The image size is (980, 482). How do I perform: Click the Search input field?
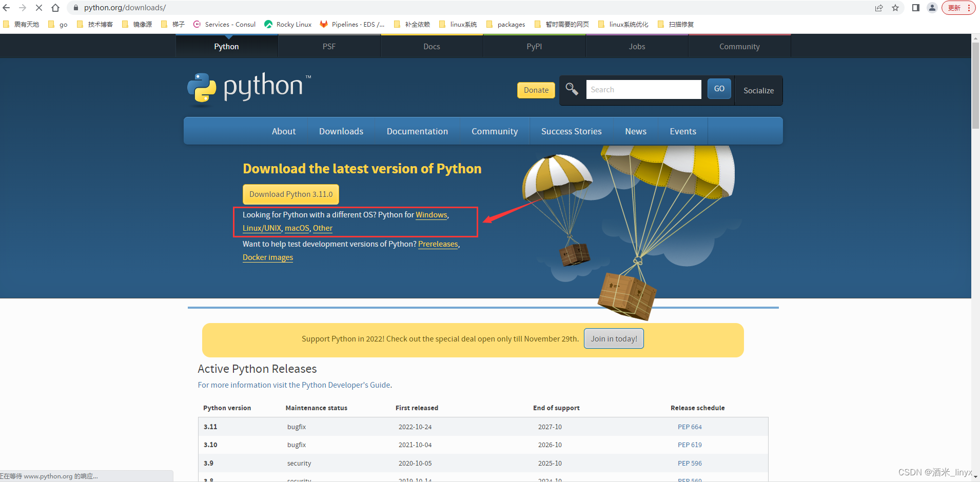tap(643, 89)
